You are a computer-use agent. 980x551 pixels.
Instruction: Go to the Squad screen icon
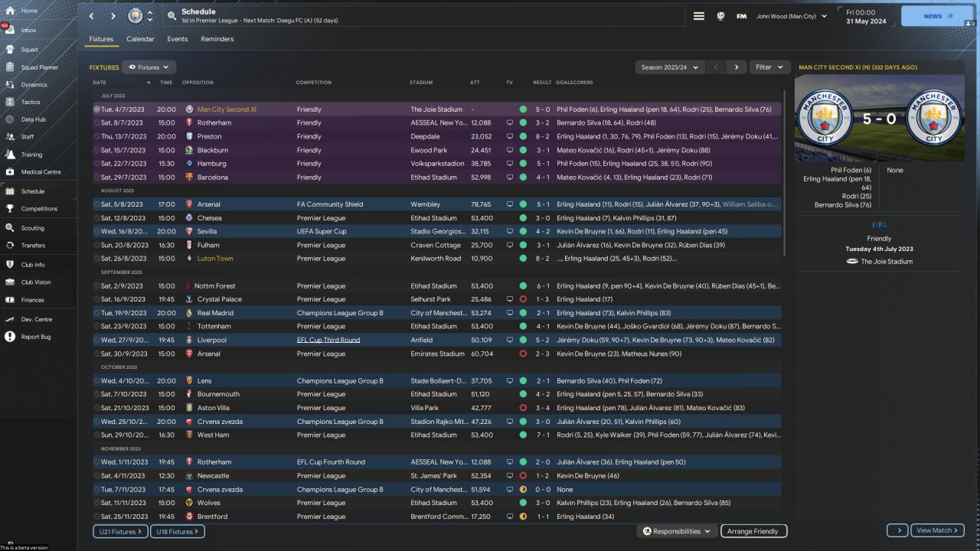point(10,49)
